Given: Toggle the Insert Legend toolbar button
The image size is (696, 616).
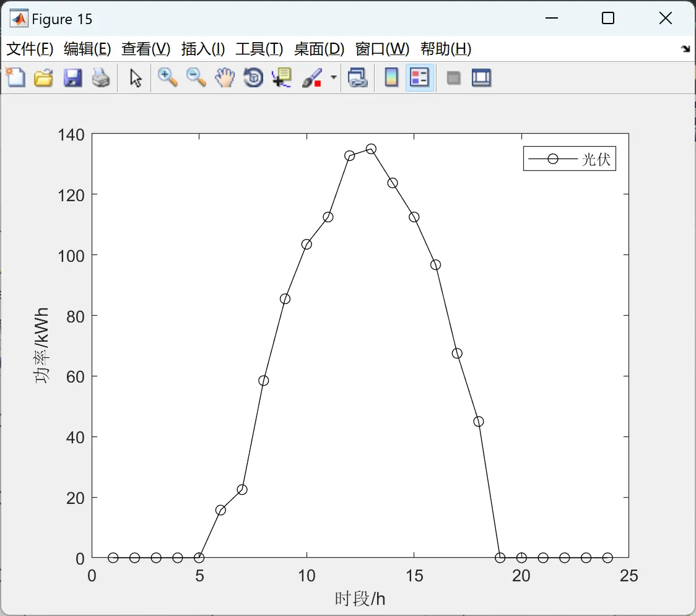Looking at the screenshot, I should (x=419, y=77).
